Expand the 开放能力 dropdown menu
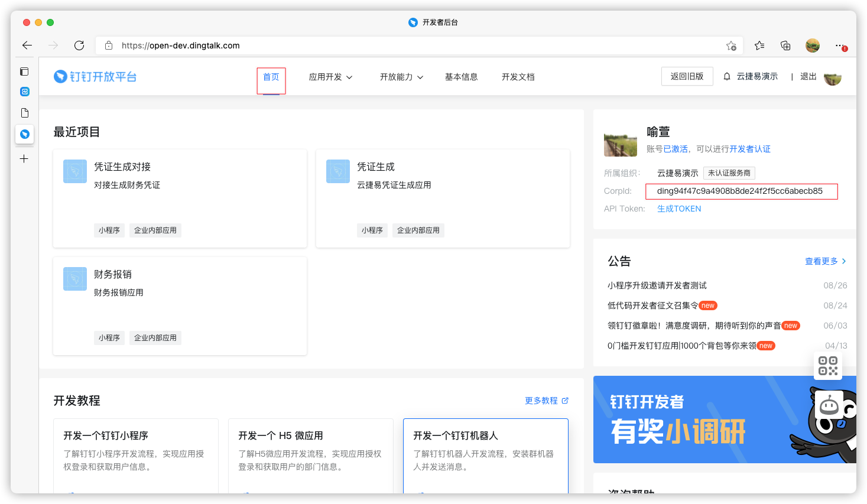 [x=401, y=77]
